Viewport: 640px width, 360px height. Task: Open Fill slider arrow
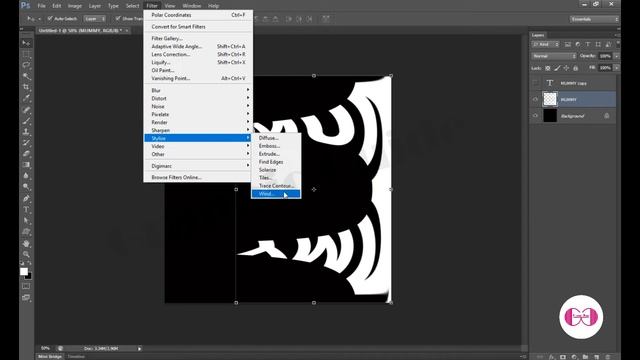pyautogui.click(x=616, y=68)
